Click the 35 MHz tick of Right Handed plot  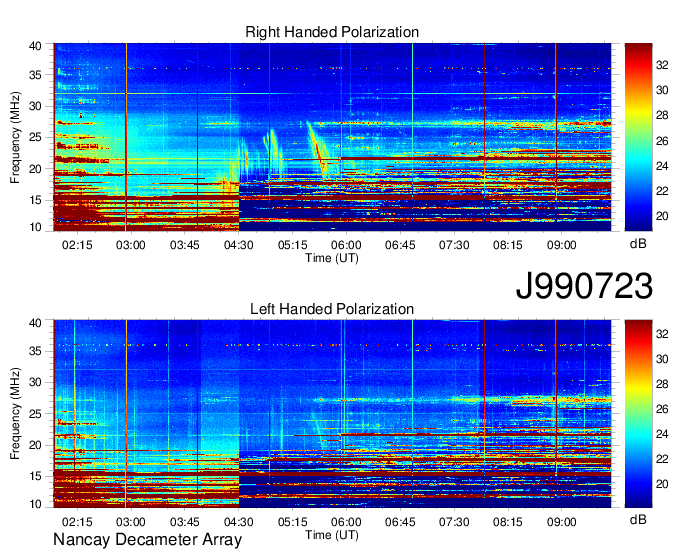[35, 75]
